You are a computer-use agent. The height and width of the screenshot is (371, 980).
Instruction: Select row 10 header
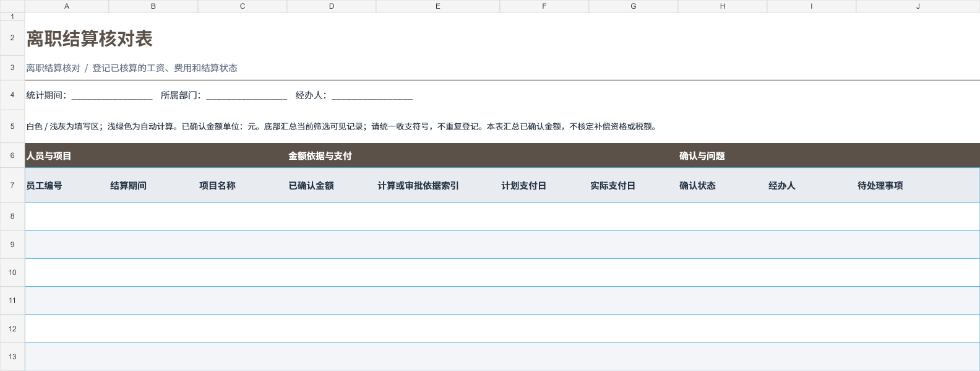[12, 273]
